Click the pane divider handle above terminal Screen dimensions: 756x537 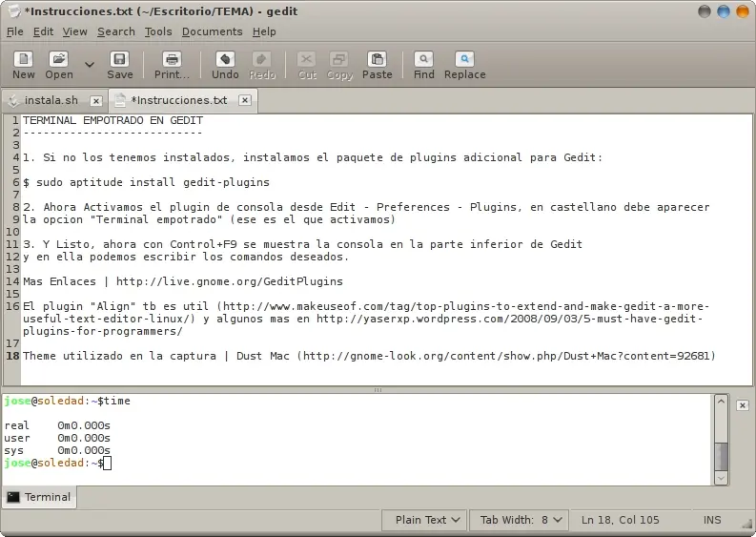[x=378, y=390]
